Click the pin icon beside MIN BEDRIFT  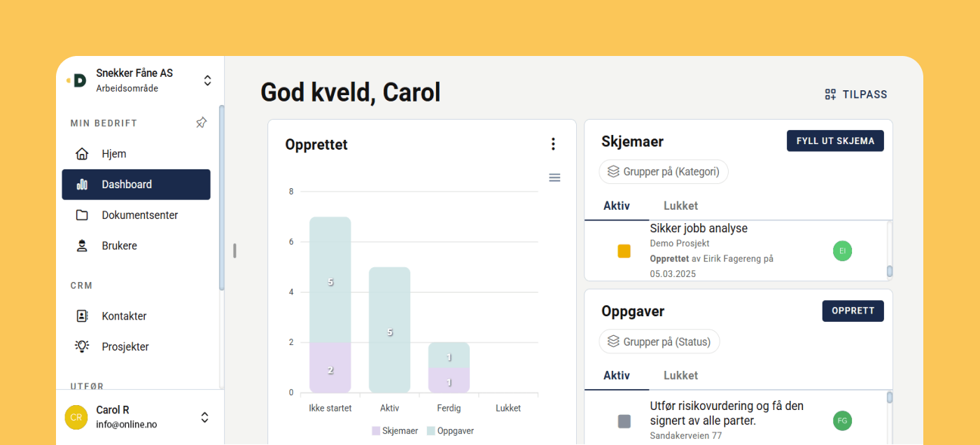201,123
